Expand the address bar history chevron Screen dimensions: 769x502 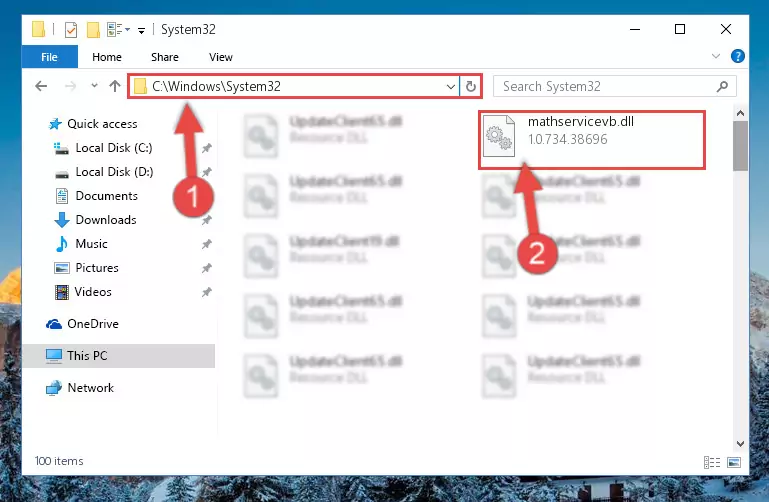451,87
